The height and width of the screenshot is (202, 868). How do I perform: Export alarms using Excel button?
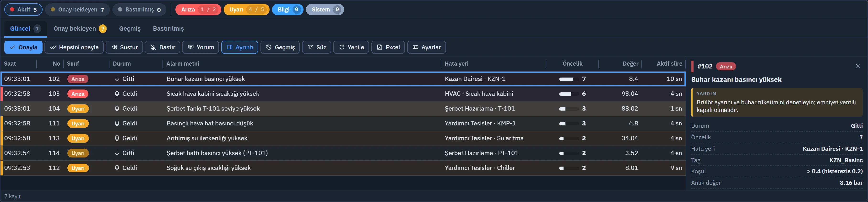[388, 47]
